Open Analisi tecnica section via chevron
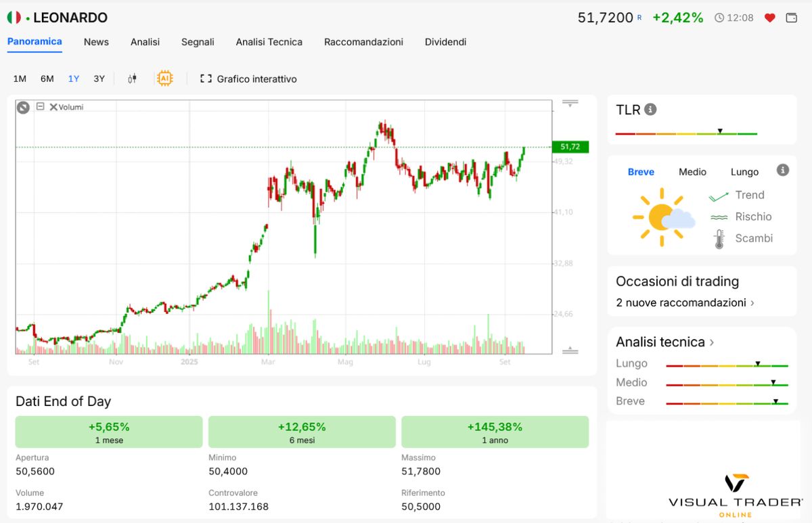Image resolution: width=812 pixels, height=523 pixels. point(665,342)
